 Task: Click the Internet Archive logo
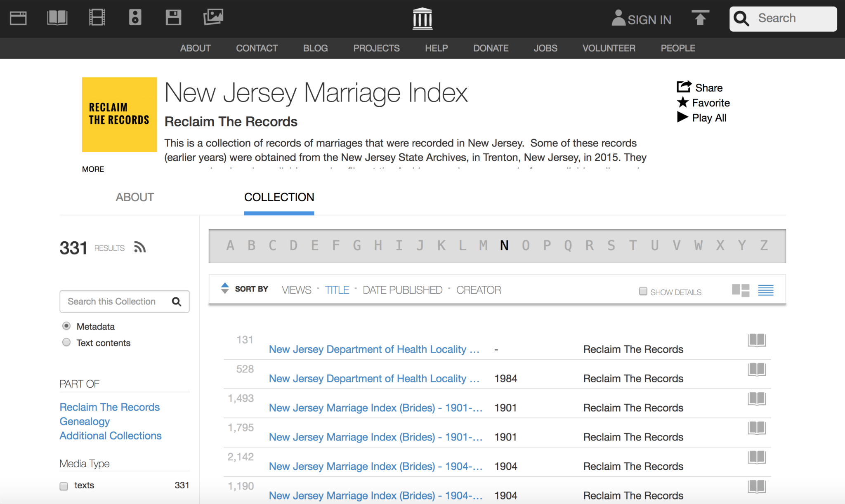(x=422, y=18)
